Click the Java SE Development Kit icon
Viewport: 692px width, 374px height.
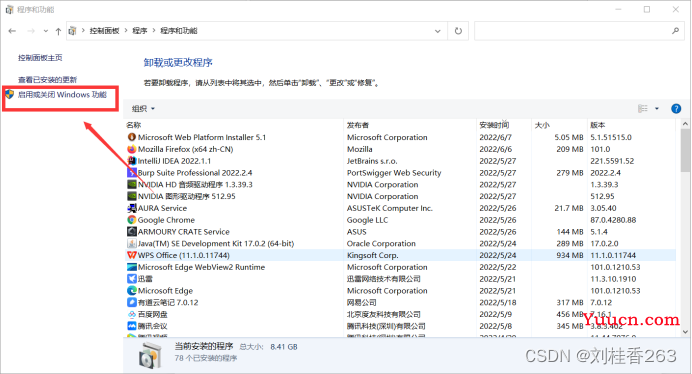[132, 243]
